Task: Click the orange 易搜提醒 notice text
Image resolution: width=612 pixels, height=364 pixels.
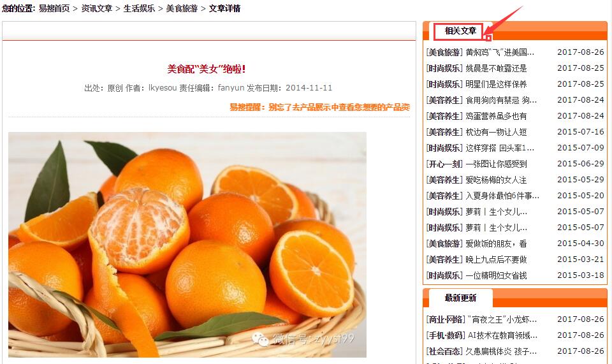Action: tap(319, 107)
